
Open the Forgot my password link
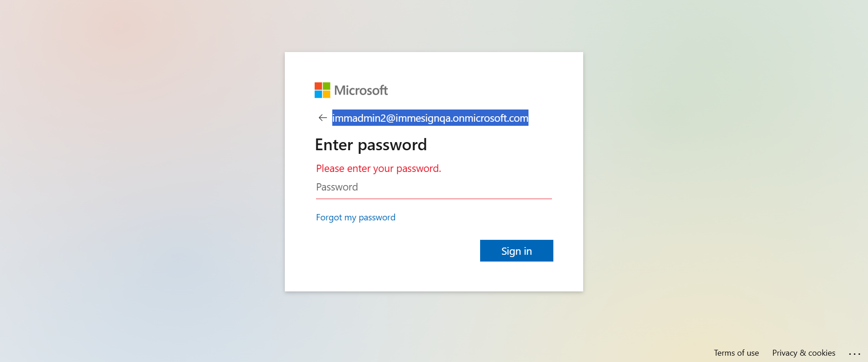pyautogui.click(x=355, y=218)
